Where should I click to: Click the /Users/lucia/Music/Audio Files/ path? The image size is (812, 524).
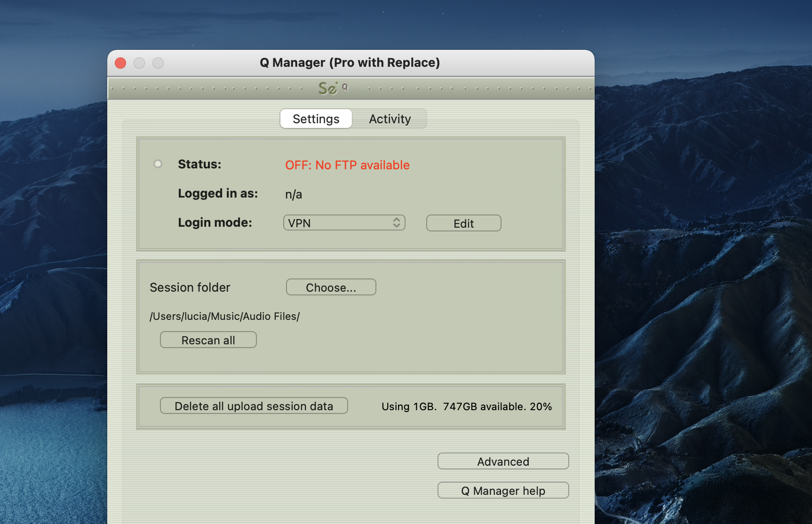[x=224, y=316]
